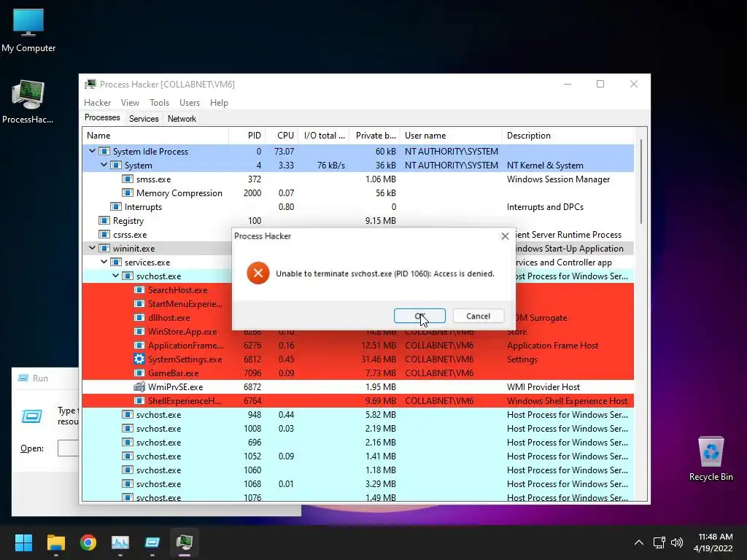Screen dimensions: 747x560
Task: Open Google Chrome from taskbar
Action: [x=88, y=542]
